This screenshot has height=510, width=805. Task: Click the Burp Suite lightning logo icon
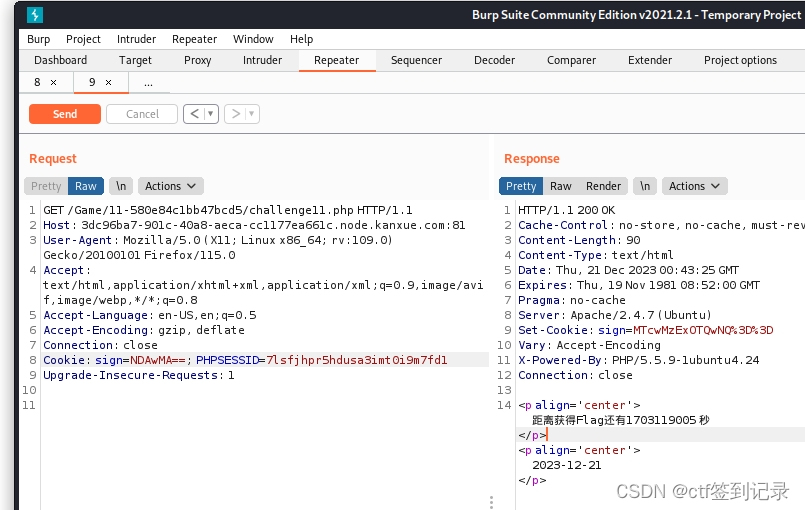click(x=35, y=15)
